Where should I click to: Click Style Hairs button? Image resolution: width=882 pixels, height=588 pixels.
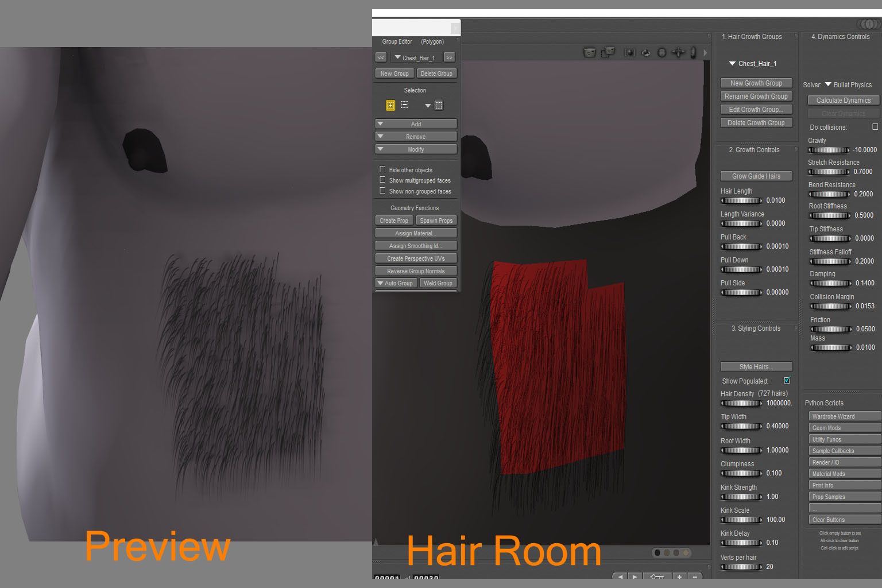(x=756, y=366)
